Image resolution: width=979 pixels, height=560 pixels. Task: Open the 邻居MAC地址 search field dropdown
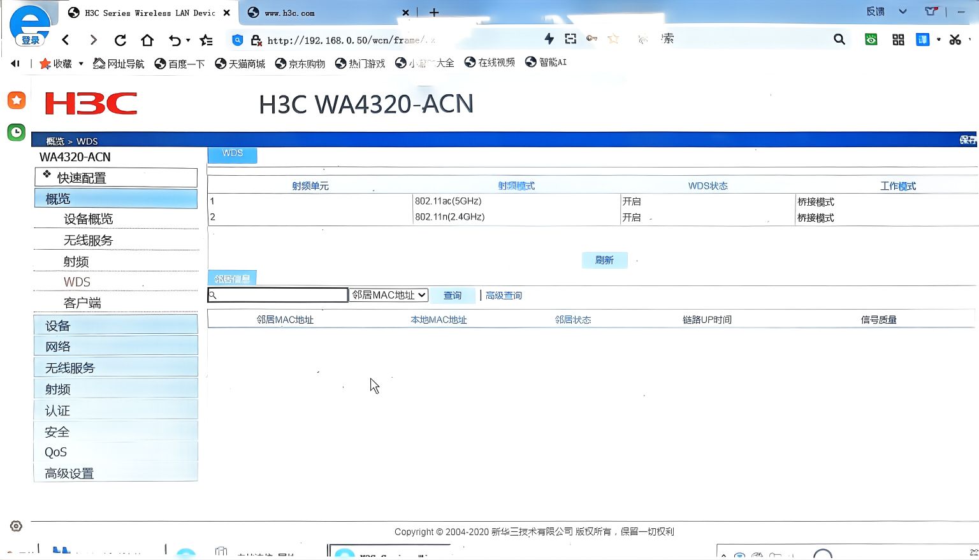tap(388, 295)
